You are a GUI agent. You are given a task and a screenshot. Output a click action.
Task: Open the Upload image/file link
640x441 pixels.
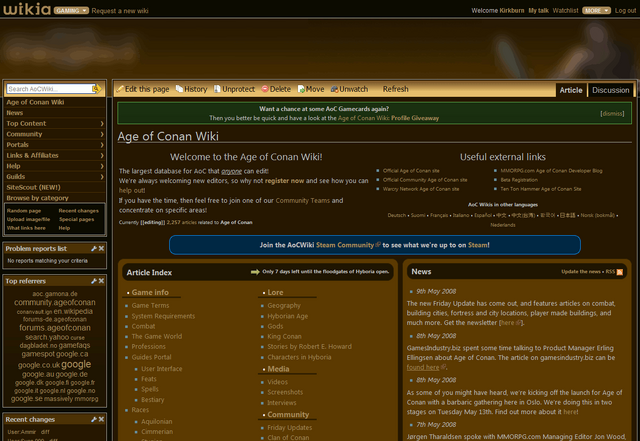[x=28, y=219]
